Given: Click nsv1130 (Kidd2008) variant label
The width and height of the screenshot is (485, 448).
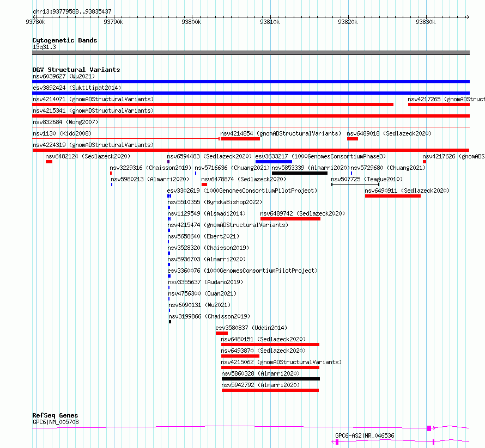Looking at the screenshot, I should coord(62,133).
